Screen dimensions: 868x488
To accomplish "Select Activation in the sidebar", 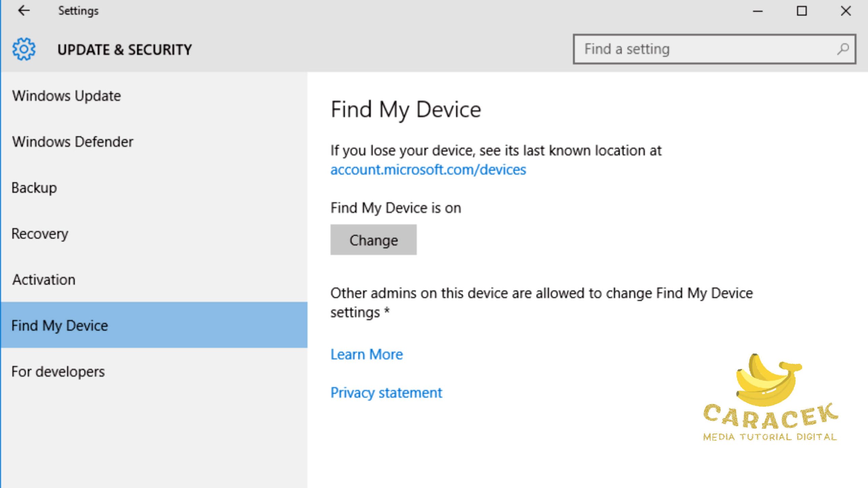I will tap(44, 280).
